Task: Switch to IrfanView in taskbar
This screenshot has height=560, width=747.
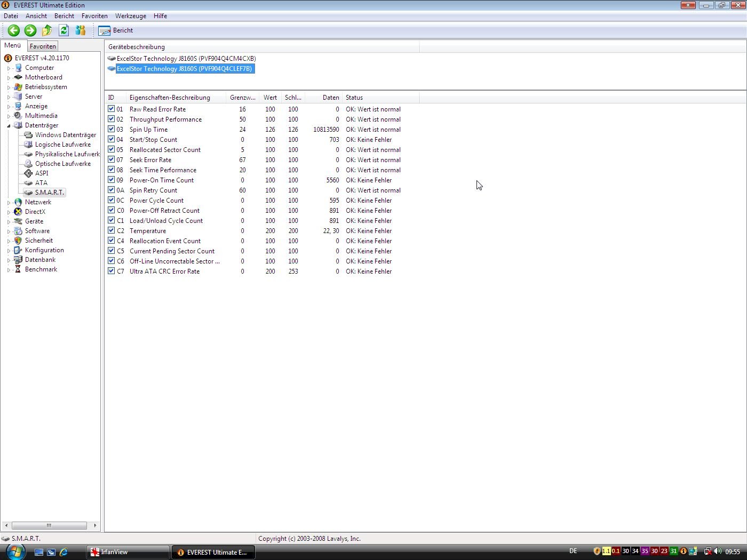Action: coord(128,552)
